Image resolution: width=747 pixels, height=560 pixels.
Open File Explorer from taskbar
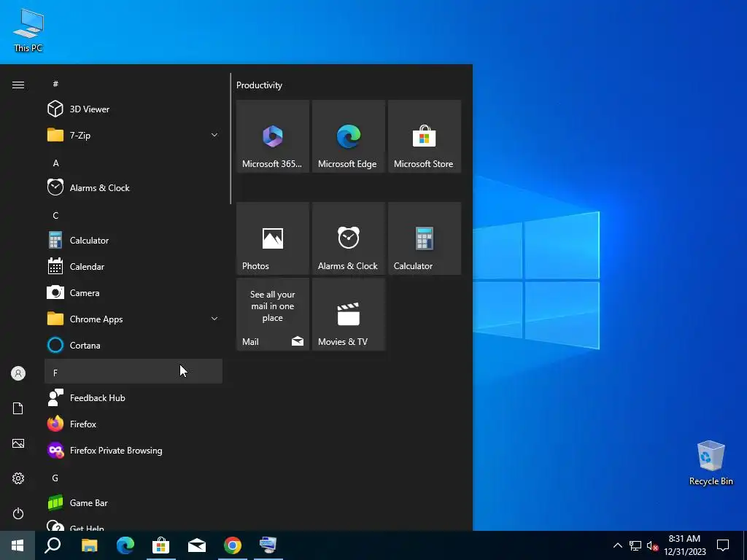point(89,545)
